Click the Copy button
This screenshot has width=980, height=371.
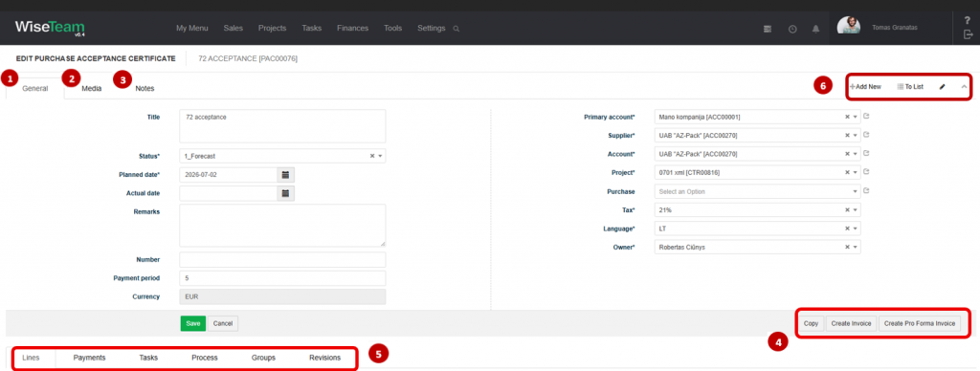coord(812,323)
